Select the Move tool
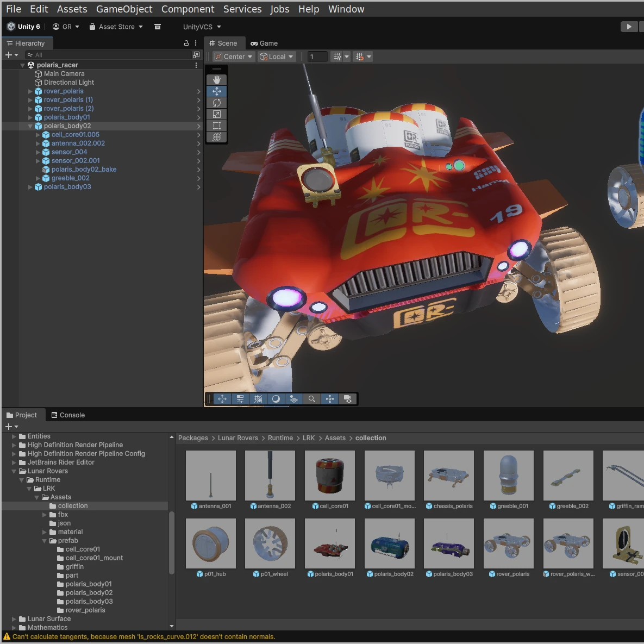Viewport: 644px width, 644px height. point(216,91)
